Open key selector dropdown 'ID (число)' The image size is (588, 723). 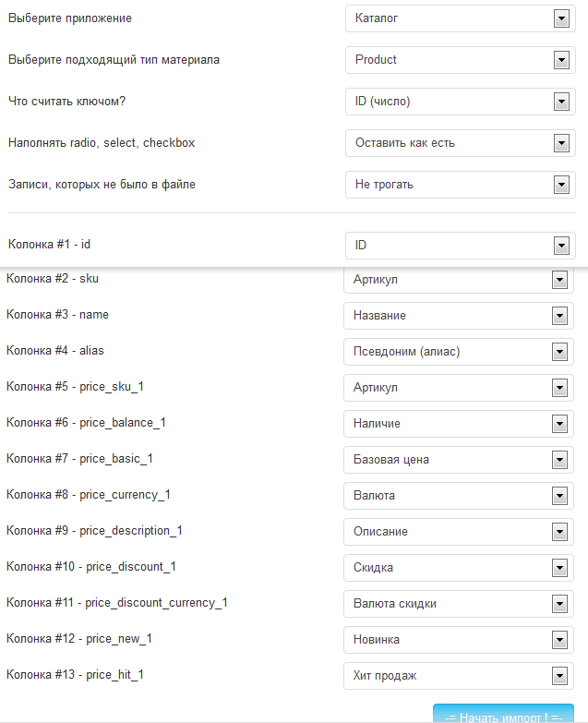[461, 102]
